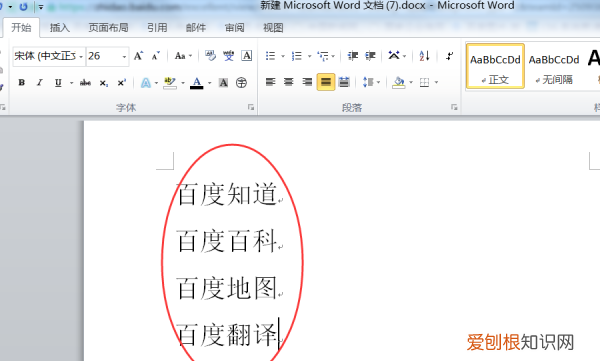Increase paragraph indent
The height and width of the screenshot is (361, 600).
click(370, 56)
